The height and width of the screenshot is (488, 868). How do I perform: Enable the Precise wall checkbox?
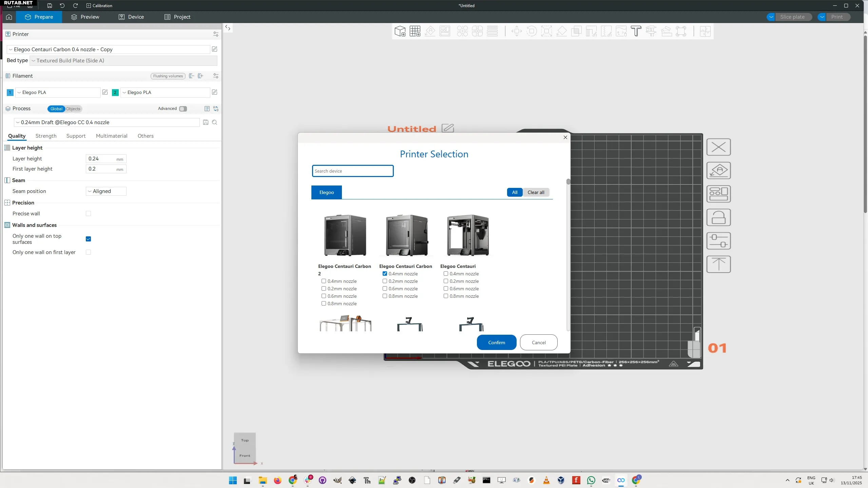88,214
